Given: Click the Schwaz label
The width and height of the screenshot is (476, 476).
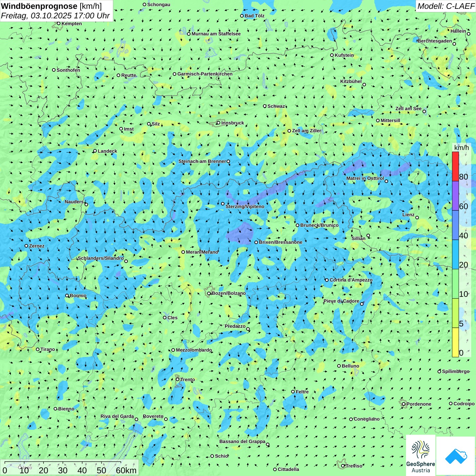Looking at the screenshot, I should [x=276, y=106].
